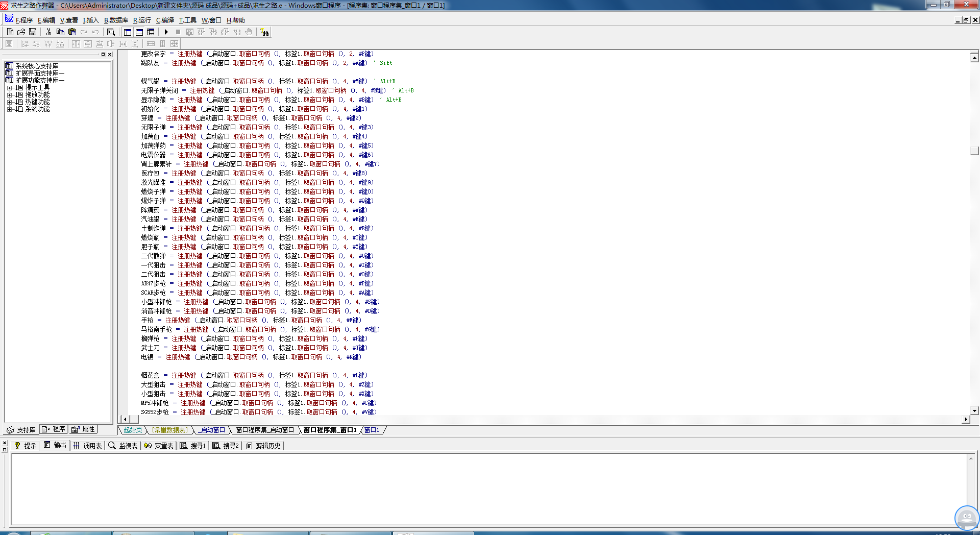The height and width of the screenshot is (535, 980).
Task: Click the 程序 panel button
Action: coord(54,429)
